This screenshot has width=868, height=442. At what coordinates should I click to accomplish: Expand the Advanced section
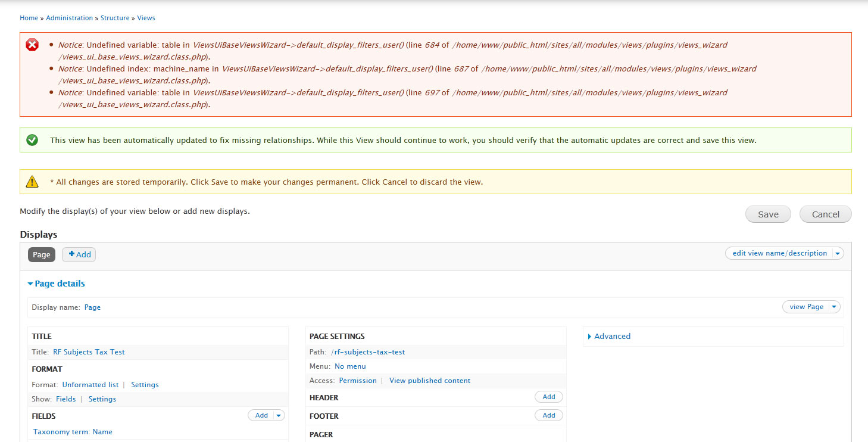611,337
